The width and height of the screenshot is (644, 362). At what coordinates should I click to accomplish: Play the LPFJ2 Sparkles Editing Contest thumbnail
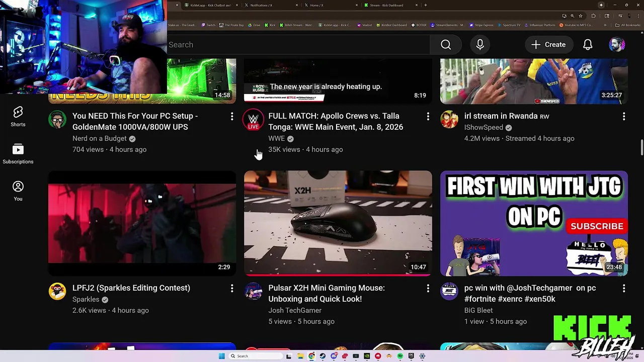(142, 223)
